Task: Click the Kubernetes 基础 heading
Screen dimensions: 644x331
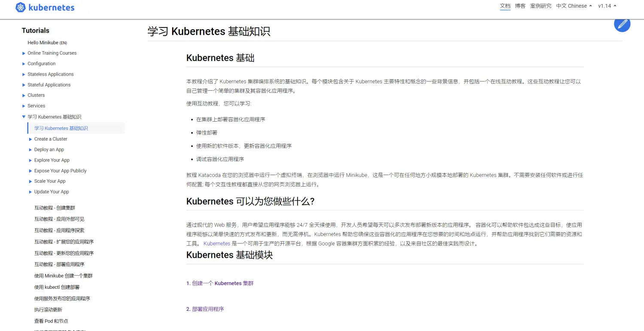Action: (220, 58)
